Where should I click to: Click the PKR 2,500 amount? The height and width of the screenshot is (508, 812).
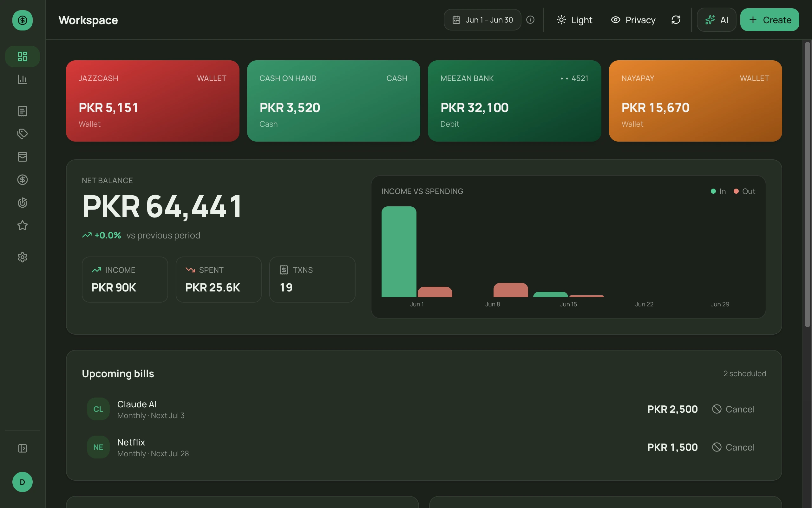tap(672, 409)
